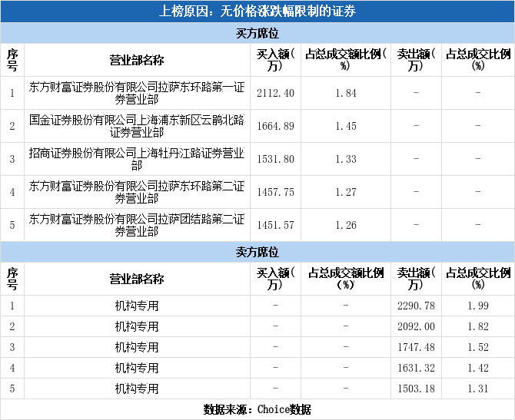Click buy percentage 1.27
Viewport: 515px width, 420px height.
tap(346, 192)
